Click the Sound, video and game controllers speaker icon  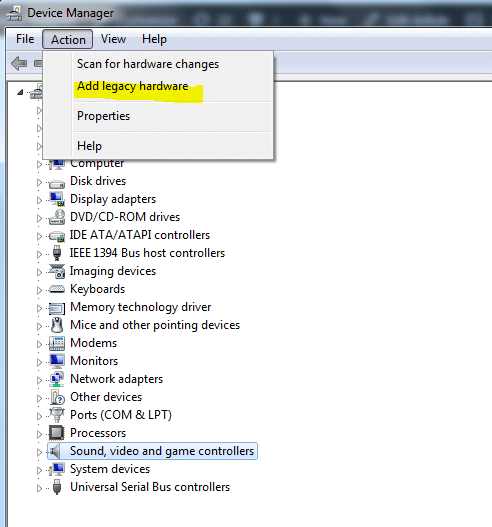[x=56, y=451]
